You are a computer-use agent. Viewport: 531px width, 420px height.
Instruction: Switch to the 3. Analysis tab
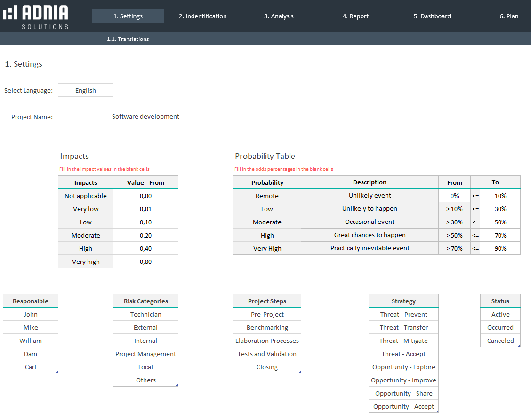(279, 16)
